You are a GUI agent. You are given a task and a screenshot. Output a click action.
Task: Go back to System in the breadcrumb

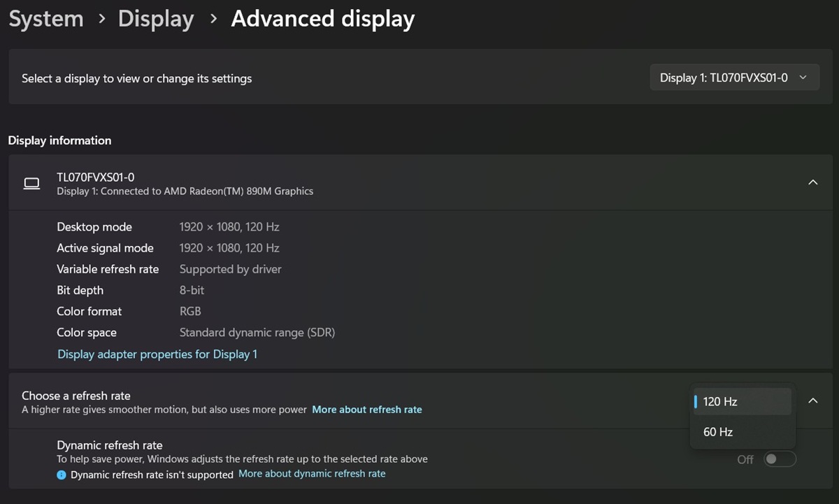pyautogui.click(x=46, y=20)
